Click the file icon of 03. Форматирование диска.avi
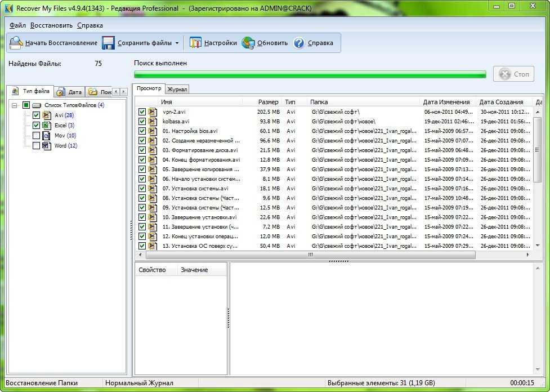The width and height of the screenshot is (550, 392). pyautogui.click(x=153, y=150)
